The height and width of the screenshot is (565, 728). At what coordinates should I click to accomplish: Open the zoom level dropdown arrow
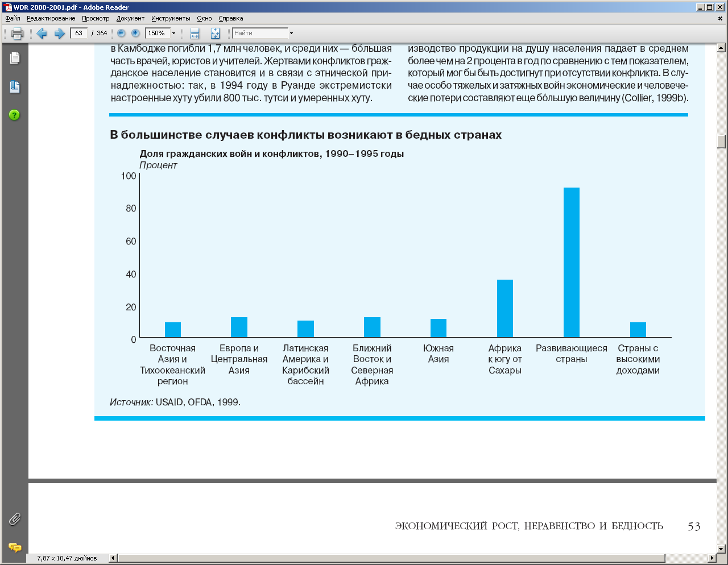[173, 33]
